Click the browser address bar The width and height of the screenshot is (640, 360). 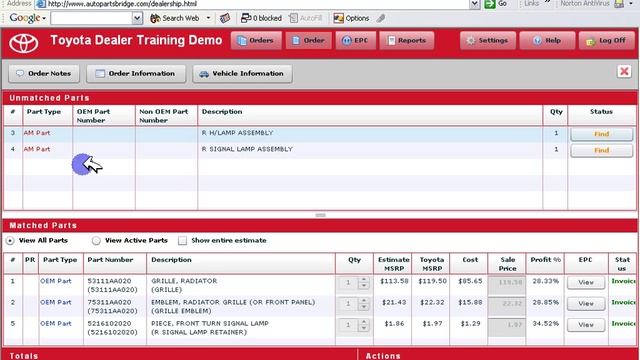(252, 4)
